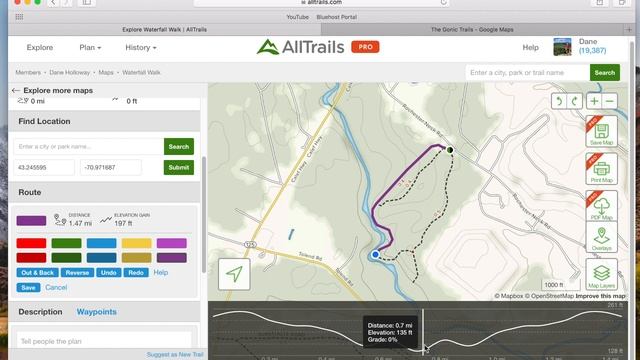The height and width of the screenshot is (360, 640).
Task: Click the Tell people the plan textbox
Action: [104, 341]
